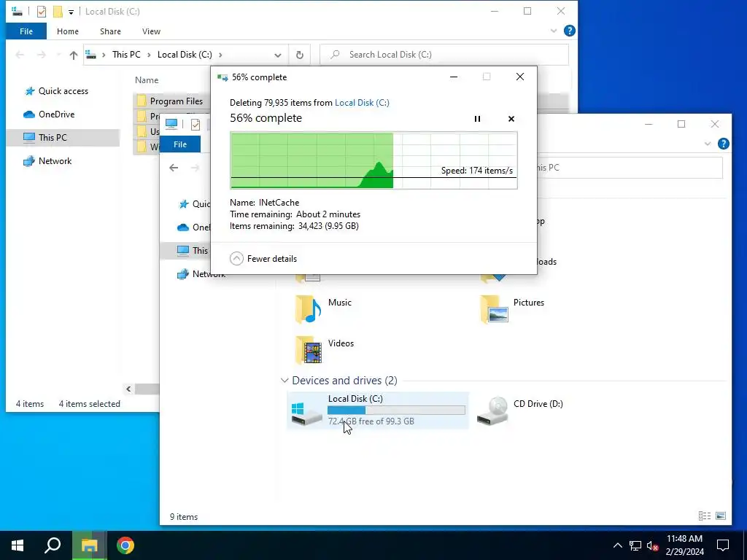Show hidden system tray icons
This screenshot has width=747, height=560.
(x=617, y=545)
